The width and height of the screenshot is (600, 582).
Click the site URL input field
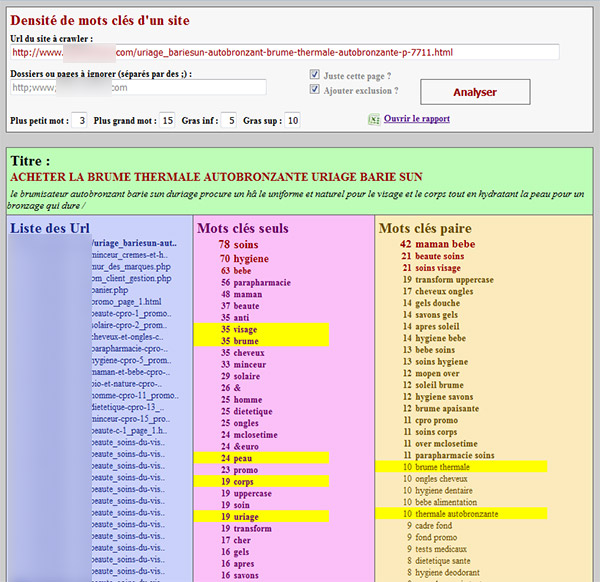pyautogui.click(x=285, y=52)
